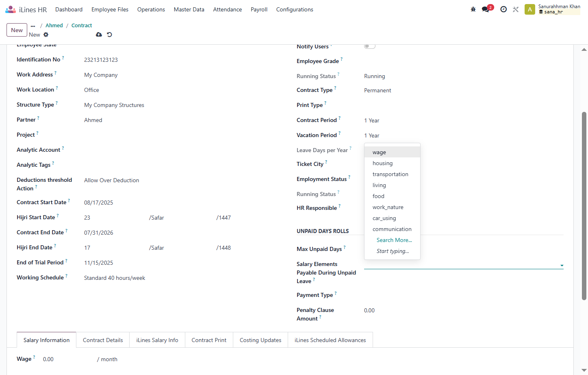Viewport: 588px width, 375px height.
Task: Expand the Salary Elements dropdown arrow
Action: click(562, 266)
